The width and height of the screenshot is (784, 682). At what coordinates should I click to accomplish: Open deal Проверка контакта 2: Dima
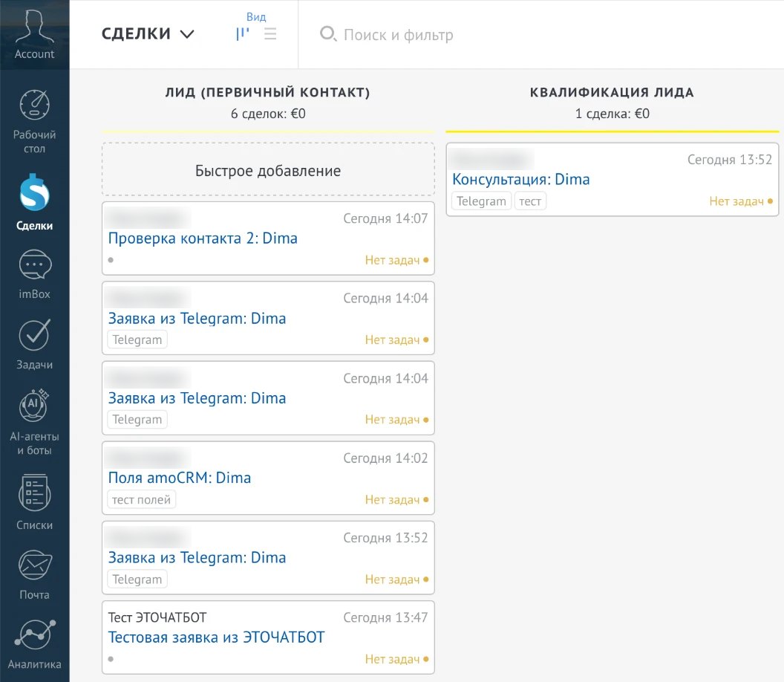pos(203,238)
